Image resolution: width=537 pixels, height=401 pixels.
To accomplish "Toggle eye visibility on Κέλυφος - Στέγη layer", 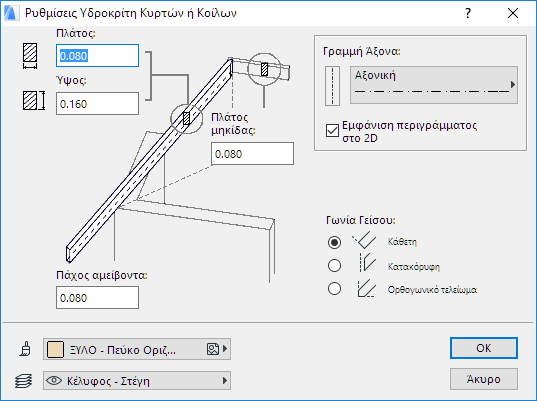I will coord(54,380).
